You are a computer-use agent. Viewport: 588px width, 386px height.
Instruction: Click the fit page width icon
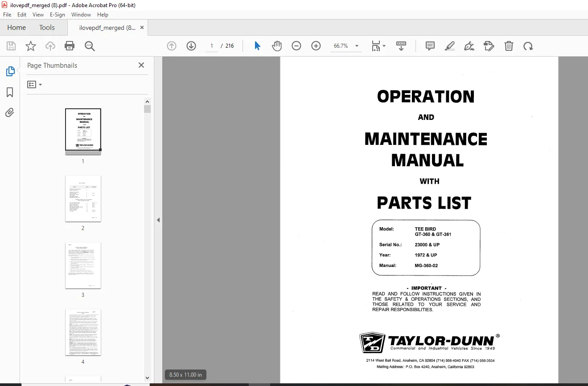(x=376, y=46)
